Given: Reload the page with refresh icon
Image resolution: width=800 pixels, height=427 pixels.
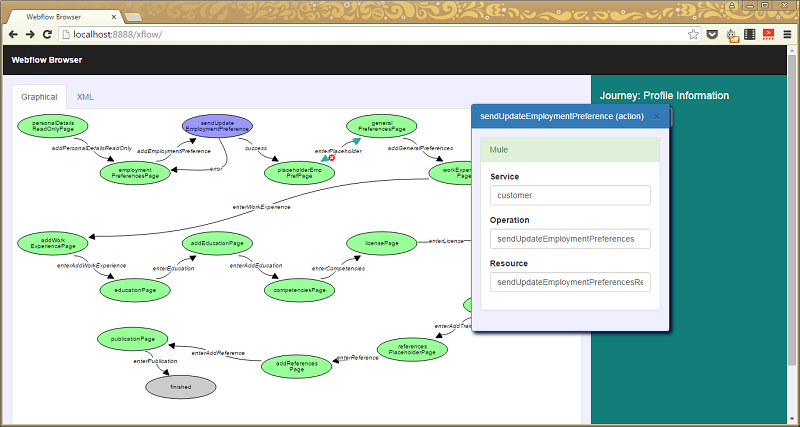Looking at the screenshot, I should [48, 34].
